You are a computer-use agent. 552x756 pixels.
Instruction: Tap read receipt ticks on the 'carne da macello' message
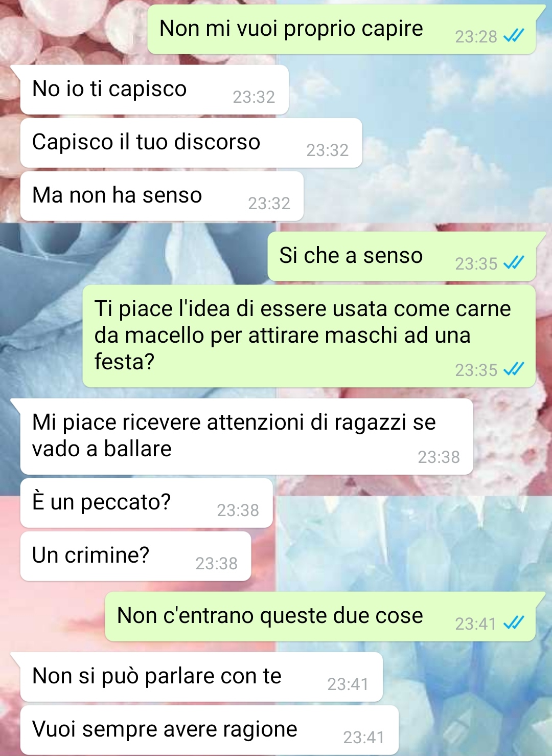(514, 369)
